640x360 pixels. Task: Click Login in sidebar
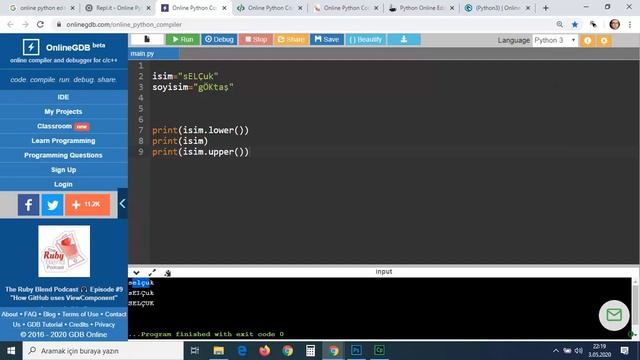point(63,184)
